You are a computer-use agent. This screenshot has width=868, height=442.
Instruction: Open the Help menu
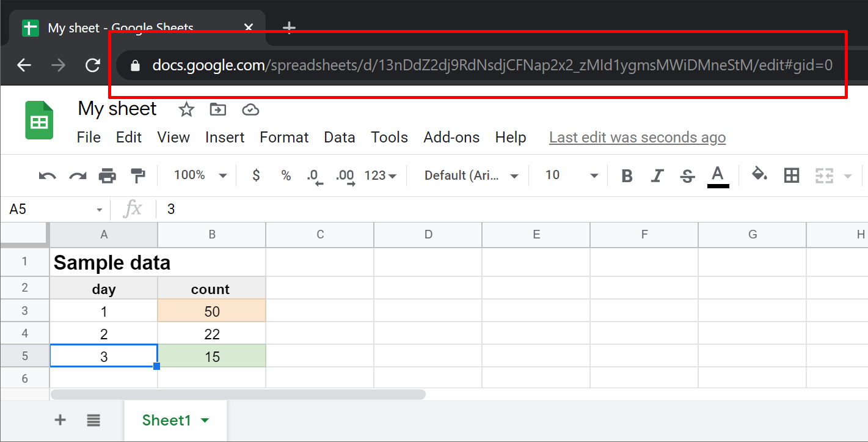511,138
